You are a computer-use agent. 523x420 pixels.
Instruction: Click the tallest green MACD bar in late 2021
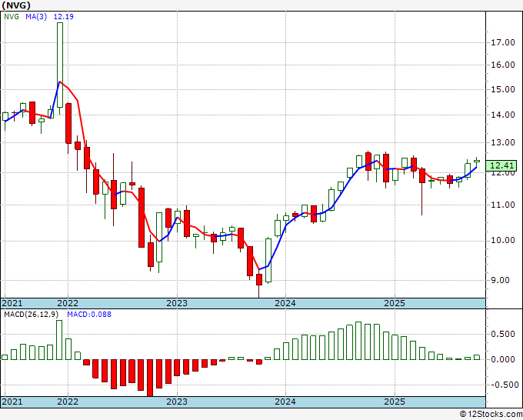click(59, 340)
